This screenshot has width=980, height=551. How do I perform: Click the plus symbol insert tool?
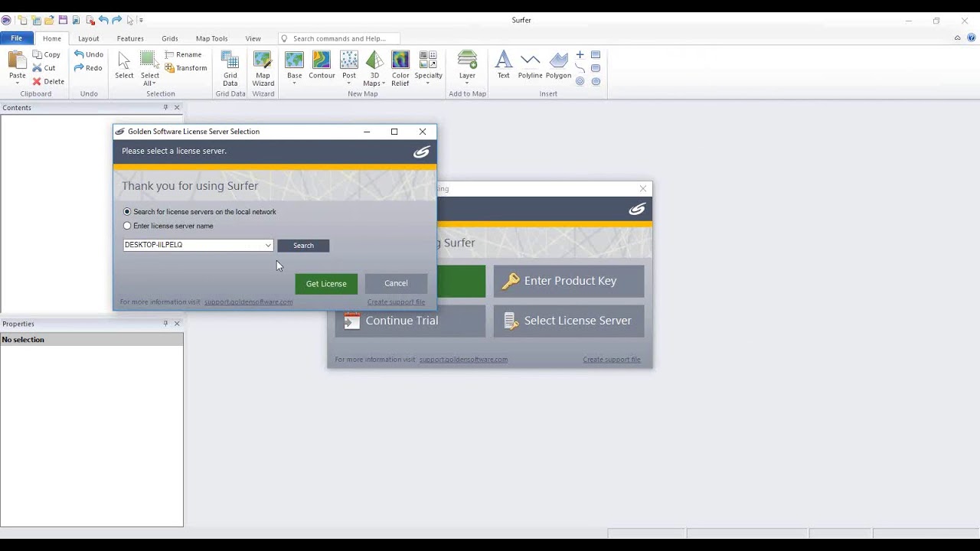(580, 54)
